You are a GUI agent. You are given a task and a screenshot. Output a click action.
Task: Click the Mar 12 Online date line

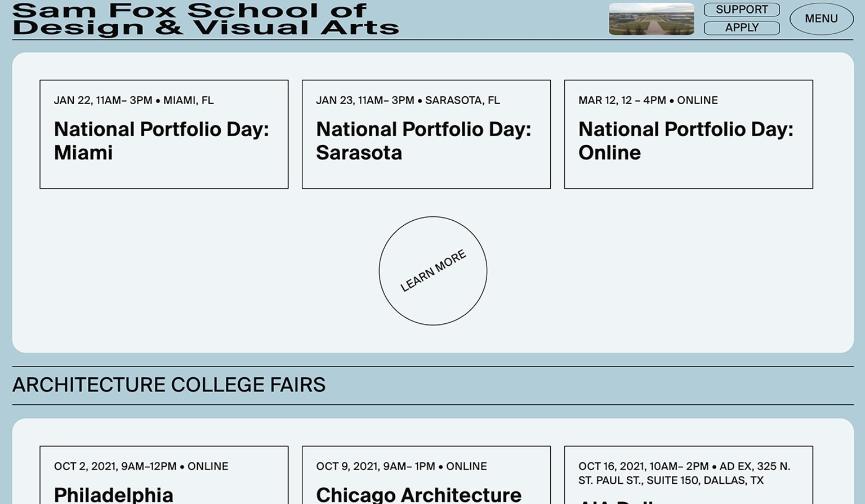pyautogui.click(x=648, y=100)
